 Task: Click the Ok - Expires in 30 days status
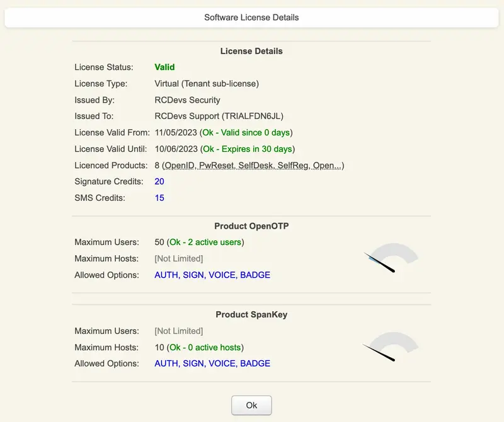click(x=248, y=149)
